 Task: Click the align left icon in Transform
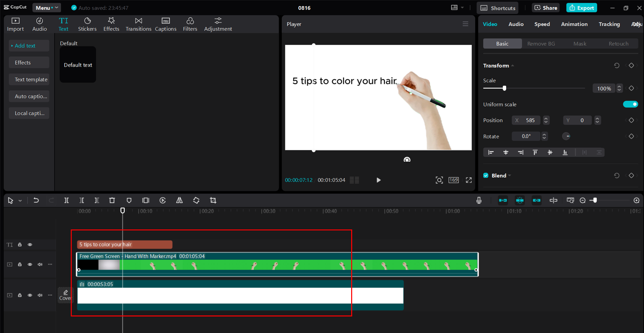tap(491, 152)
